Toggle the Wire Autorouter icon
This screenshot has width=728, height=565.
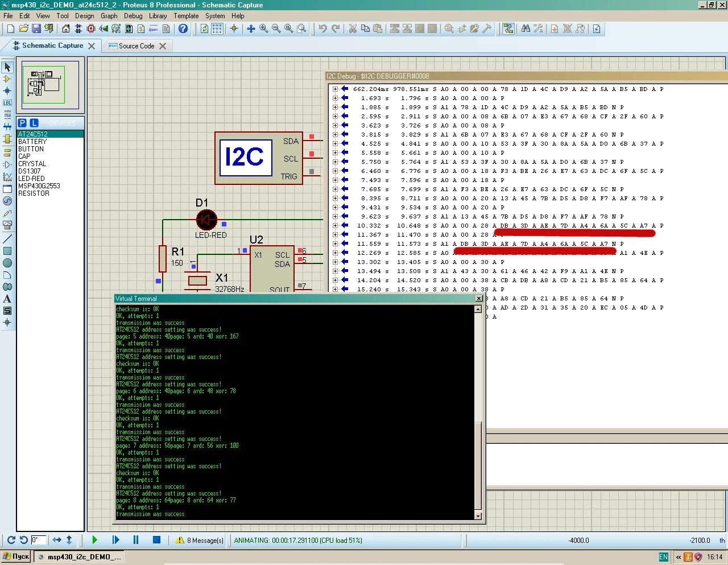point(508,28)
